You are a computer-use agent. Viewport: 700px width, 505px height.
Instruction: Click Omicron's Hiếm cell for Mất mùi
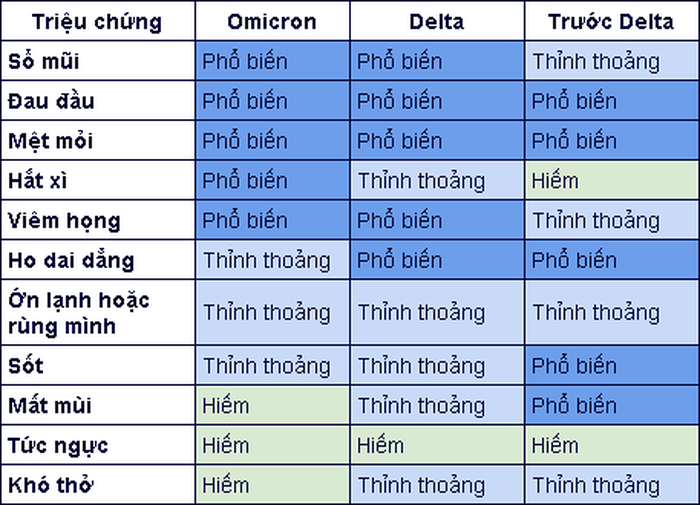click(x=226, y=405)
